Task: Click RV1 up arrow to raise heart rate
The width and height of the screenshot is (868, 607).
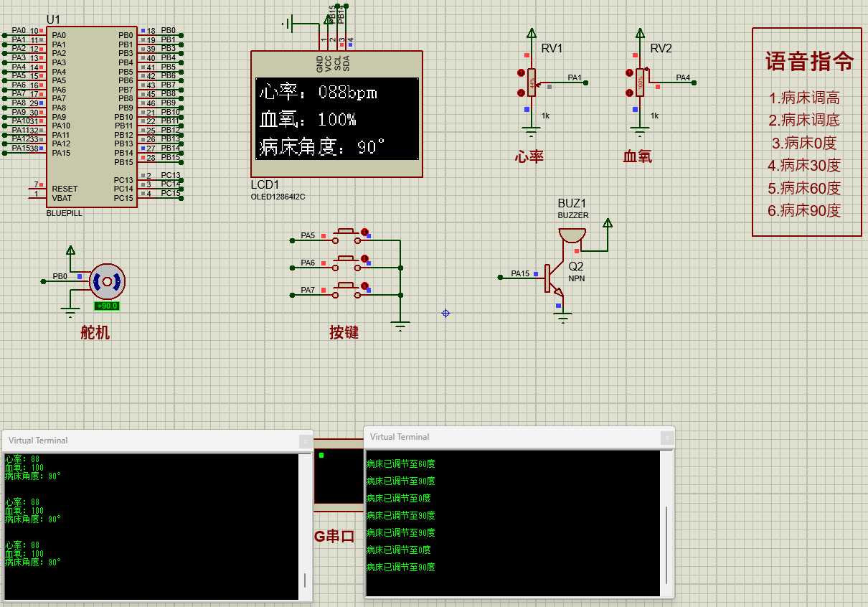Action: tap(521, 73)
